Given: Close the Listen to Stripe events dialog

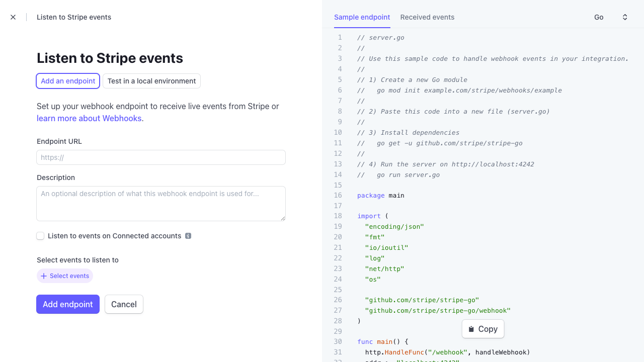Looking at the screenshot, I should [x=13, y=17].
